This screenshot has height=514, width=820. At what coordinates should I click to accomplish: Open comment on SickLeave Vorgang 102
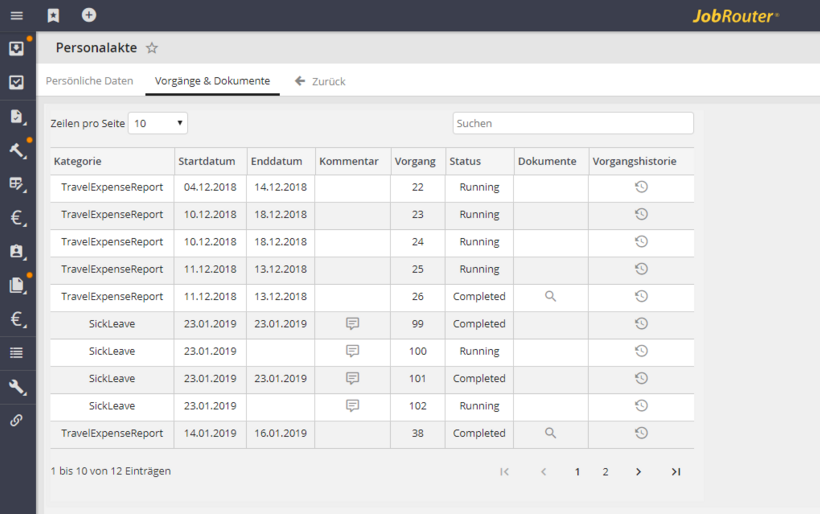352,406
